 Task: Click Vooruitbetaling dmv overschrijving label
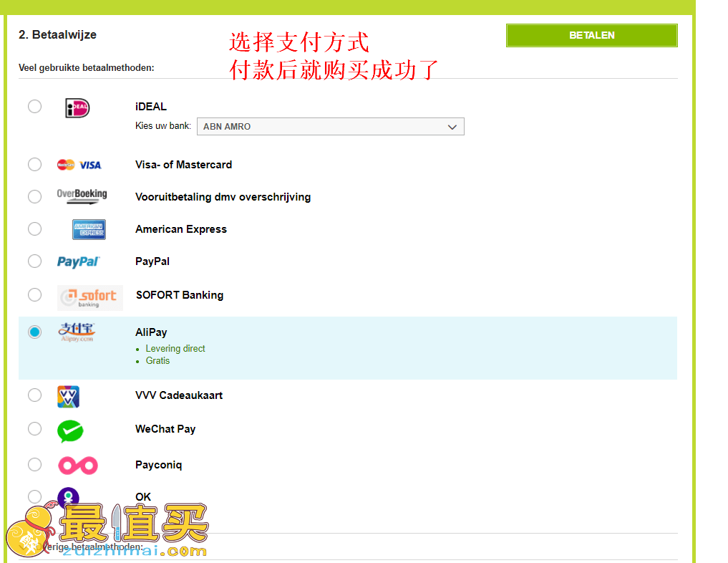223,197
